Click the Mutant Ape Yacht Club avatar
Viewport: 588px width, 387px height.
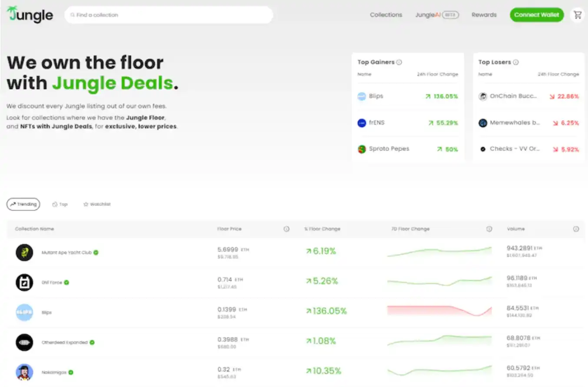pos(24,252)
